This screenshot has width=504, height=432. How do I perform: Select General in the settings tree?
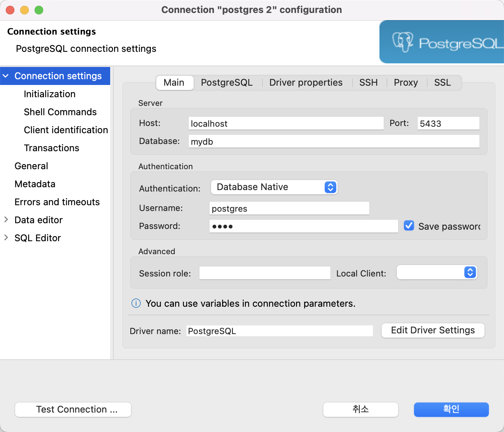pos(31,166)
